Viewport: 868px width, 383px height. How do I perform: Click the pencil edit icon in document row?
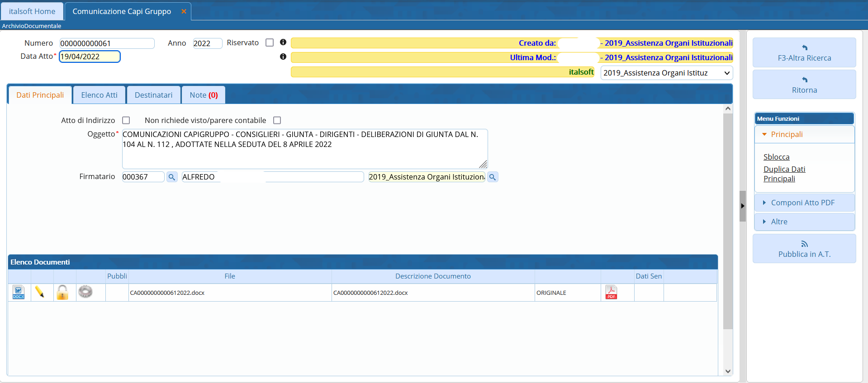[x=40, y=292]
